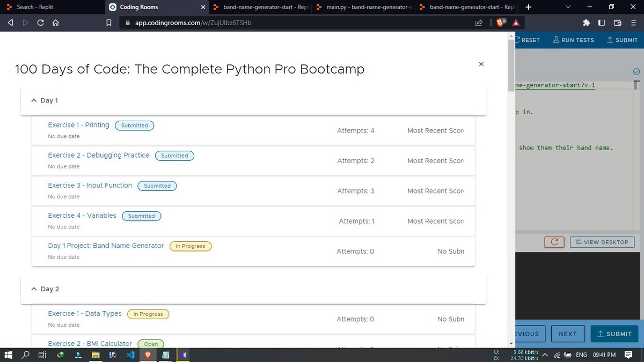Click the In Progress badge on Band Name Generator
Viewport: 644px width, 362px height.
(191, 246)
